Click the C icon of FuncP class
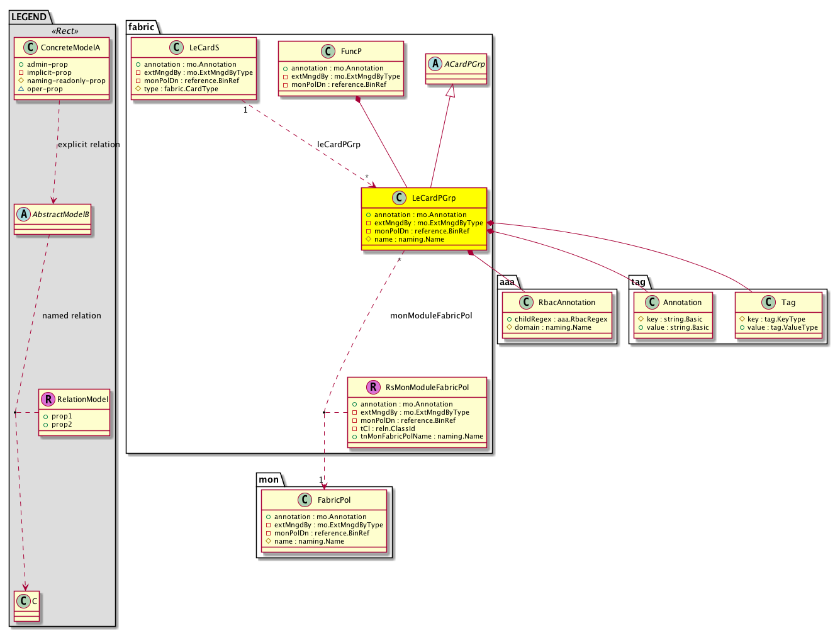This screenshot has width=840, height=633. pos(328,52)
